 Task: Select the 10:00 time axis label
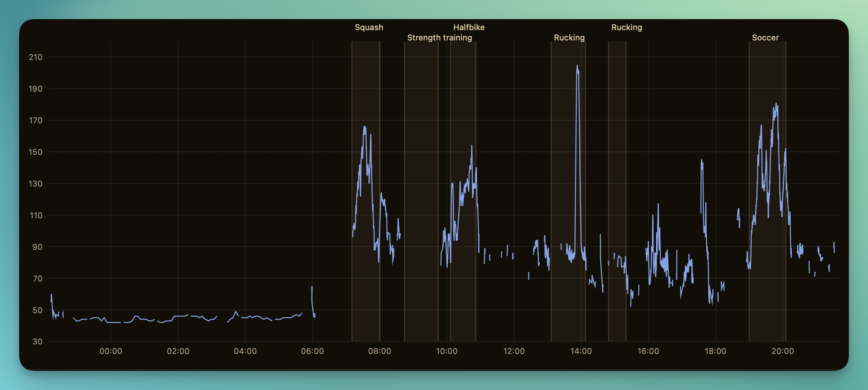(x=447, y=351)
